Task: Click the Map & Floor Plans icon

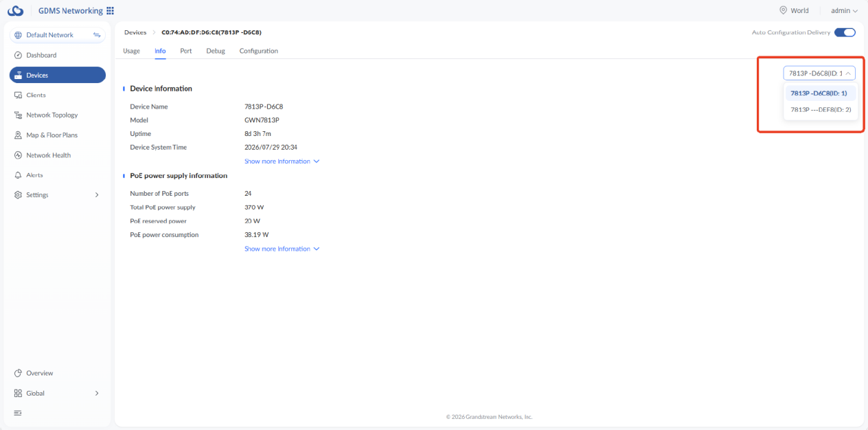Action: coord(19,135)
